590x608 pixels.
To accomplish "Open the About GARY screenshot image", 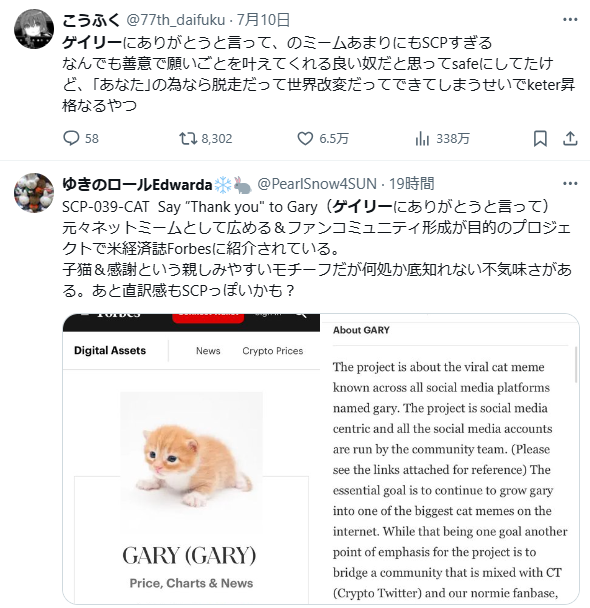I will point(450,459).
